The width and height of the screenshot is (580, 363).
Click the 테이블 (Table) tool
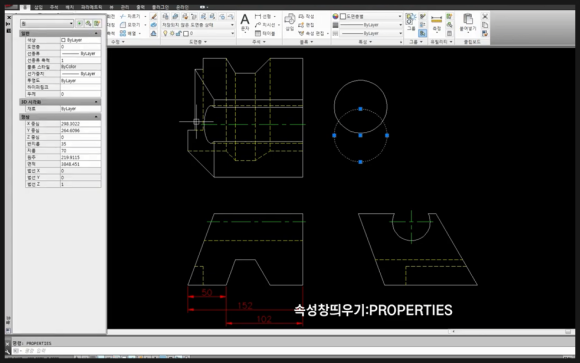coord(265,33)
